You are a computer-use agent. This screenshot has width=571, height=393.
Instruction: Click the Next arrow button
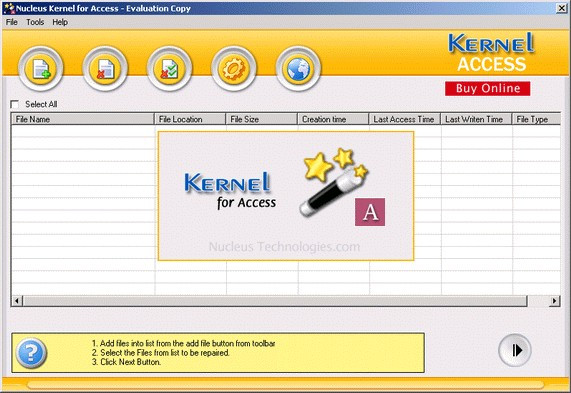(x=515, y=350)
